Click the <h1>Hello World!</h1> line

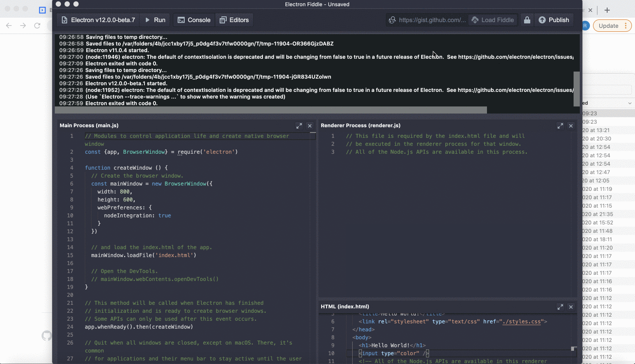click(392, 345)
